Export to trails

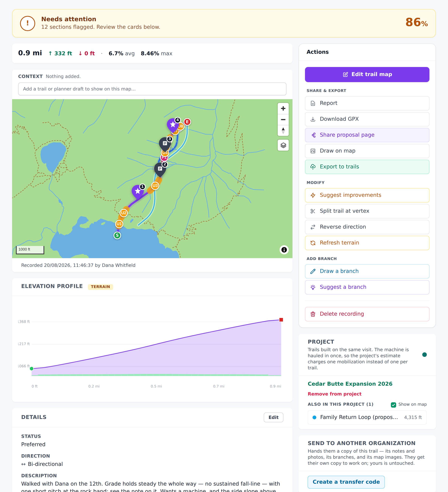367,167
